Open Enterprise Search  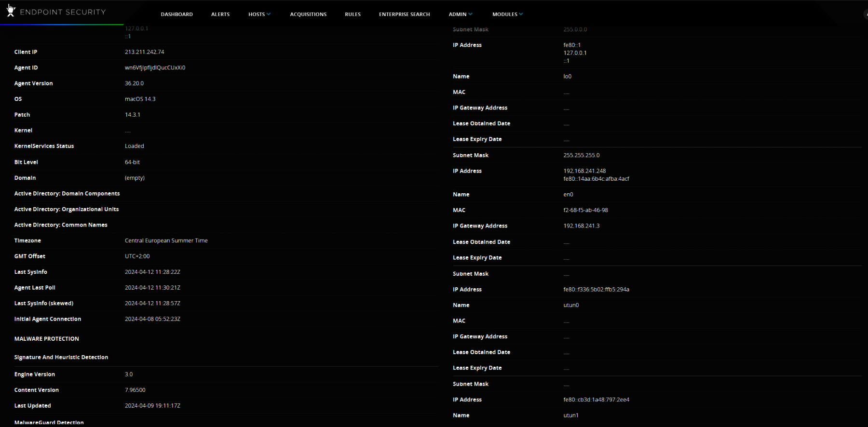tap(404, 14)
